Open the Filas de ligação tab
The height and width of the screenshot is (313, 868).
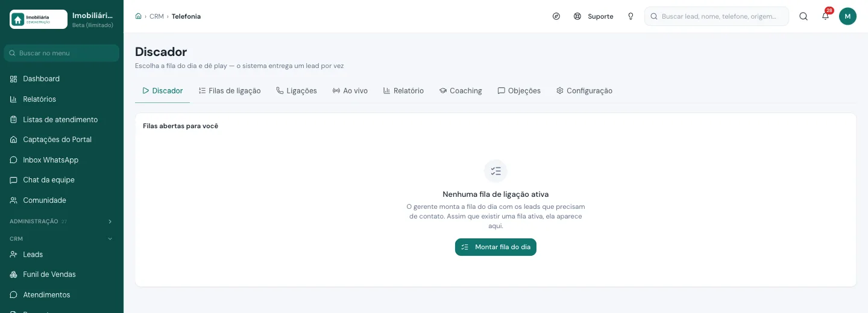230,91
